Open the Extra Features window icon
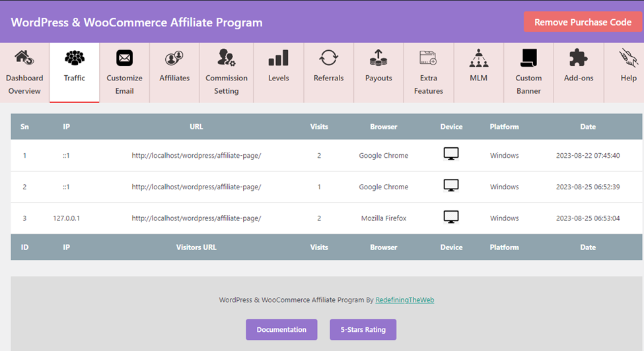Viewport: 644px width, 351px height. (x=428, y=58)
